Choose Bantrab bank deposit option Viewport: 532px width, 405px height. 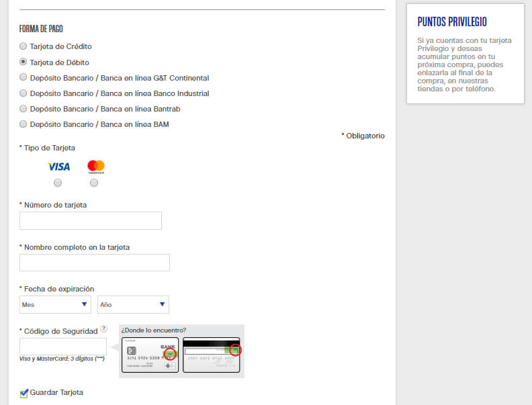tap(24, 109)
